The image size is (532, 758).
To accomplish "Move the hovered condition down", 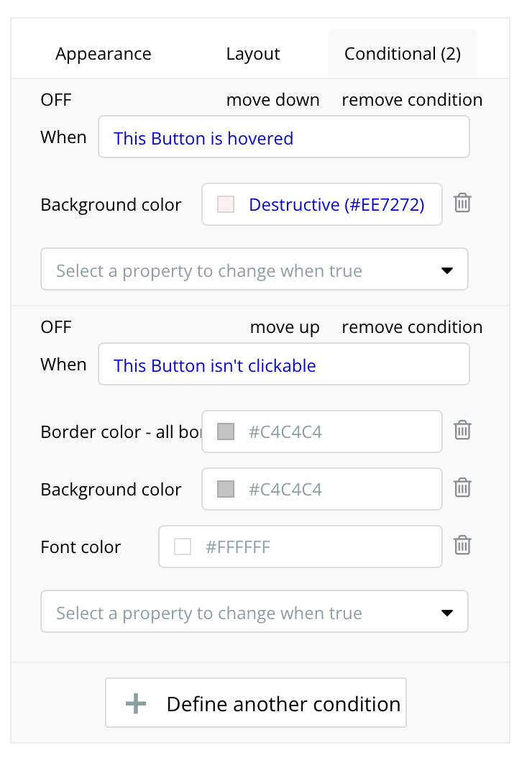I will tap(272, 100).
